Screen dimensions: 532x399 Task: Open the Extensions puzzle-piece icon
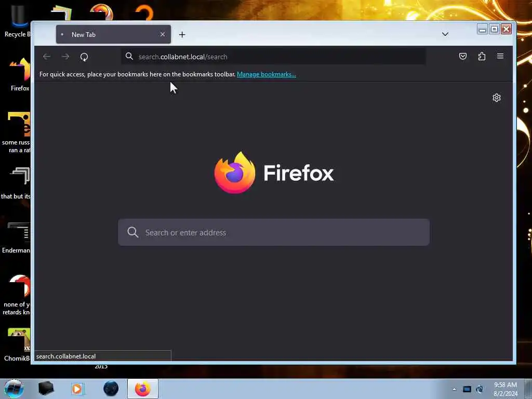(x=482, y=56)
